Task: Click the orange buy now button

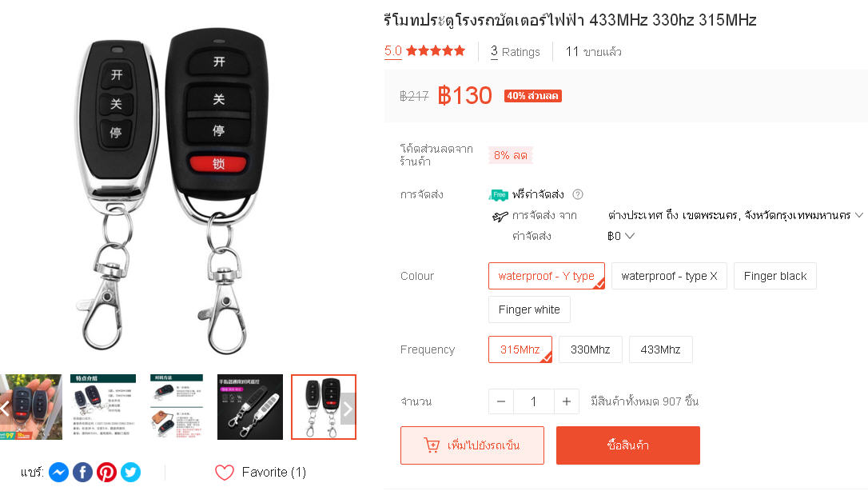Action: pyautogui.click(x=627, y=445)
